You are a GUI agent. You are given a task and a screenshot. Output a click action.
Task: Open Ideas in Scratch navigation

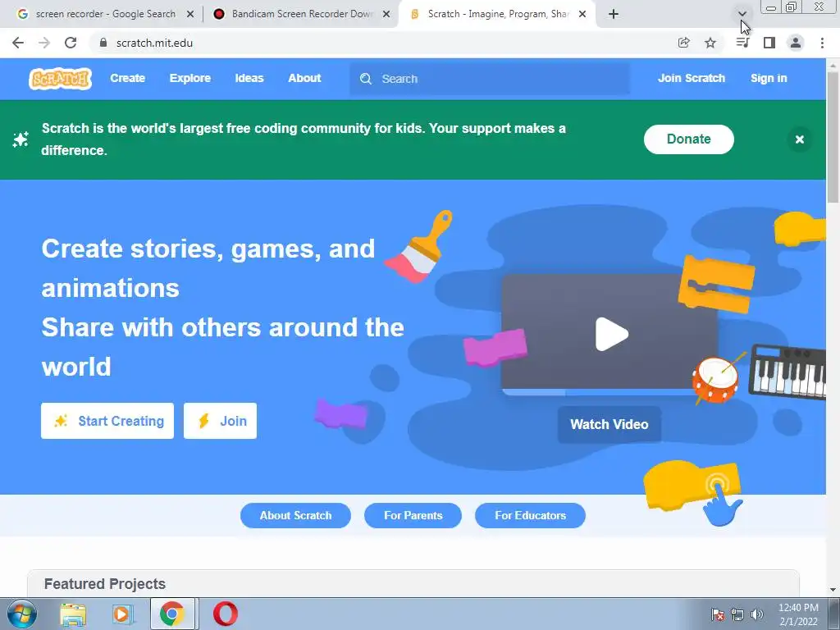coord(249,78)
